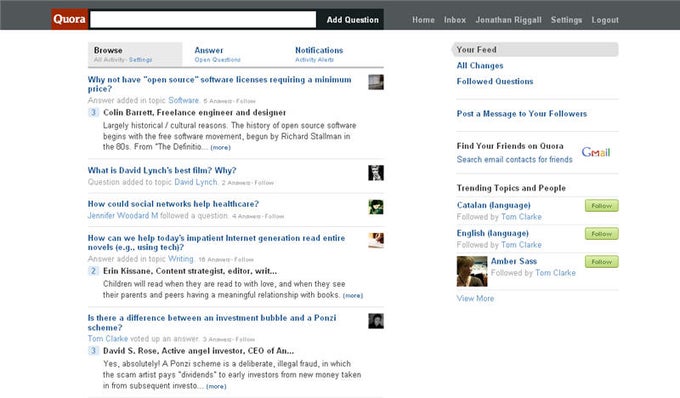680x398 pixels.
Task: Click the Settings link under Browse
Action: pyautogui.click(x=141, y=60)
